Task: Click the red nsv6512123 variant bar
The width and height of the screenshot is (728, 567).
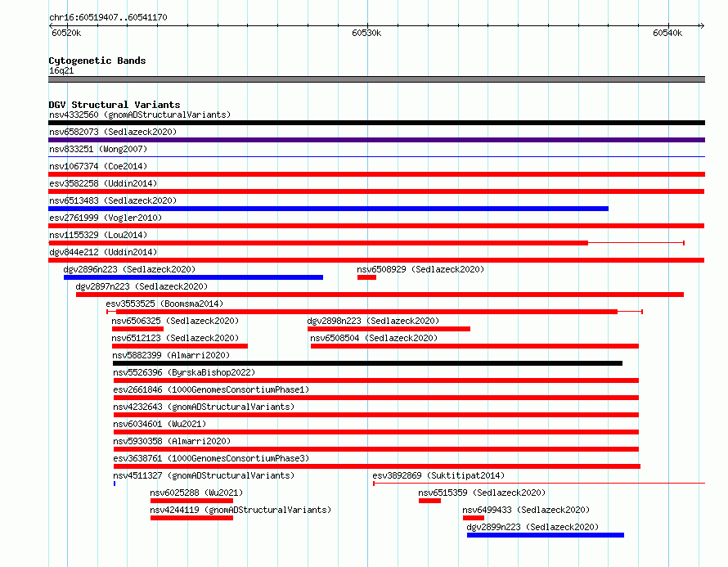Action: pos(180,346)
